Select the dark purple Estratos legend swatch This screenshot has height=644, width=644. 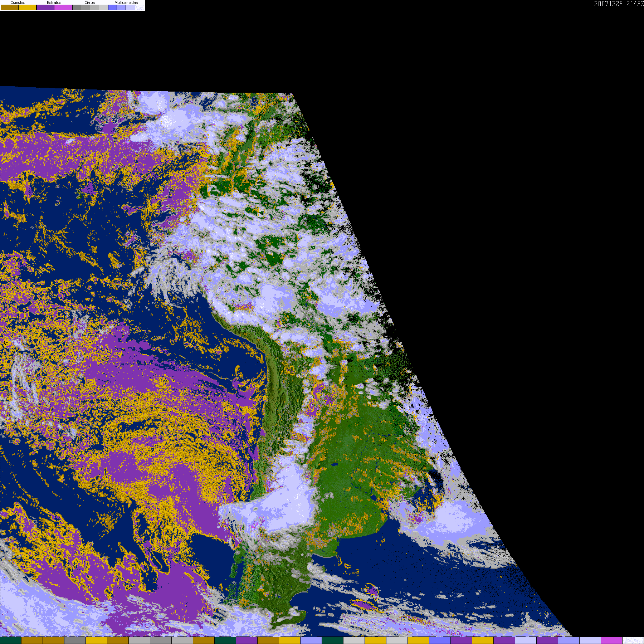click(x=45, y=7)
